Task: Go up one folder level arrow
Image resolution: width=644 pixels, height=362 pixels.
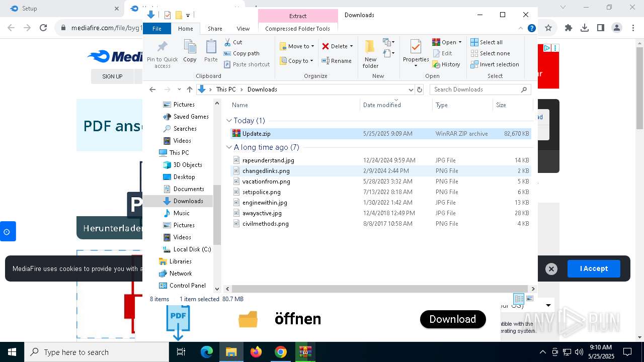Action: point(189,89)
